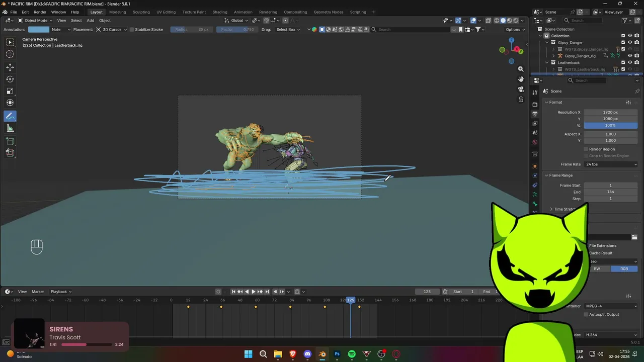Click the viewport zoom magnifier icon
This screenshot has width=644, height=362.
[521, 69]
